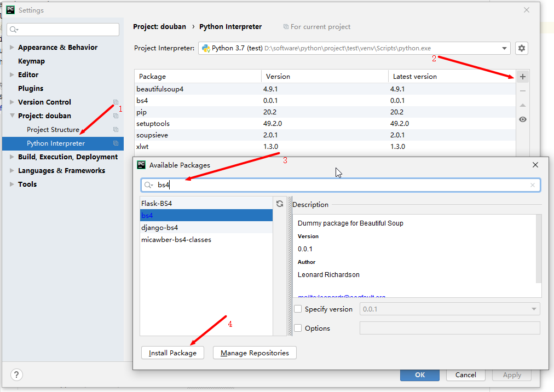This screenshot has width=554, height=392.
Task: Click the description pane scrollbar
Action: 539,249
